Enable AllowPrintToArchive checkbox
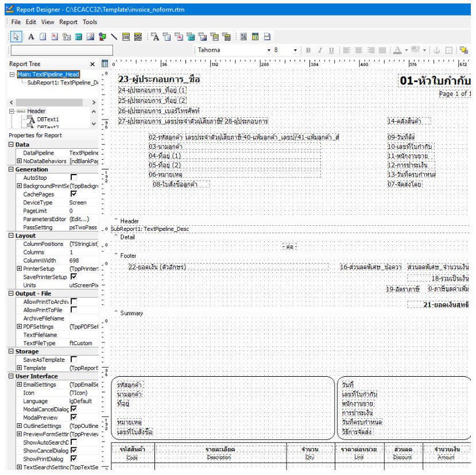Screen dimensions: 476x475 tap(73, 302)
